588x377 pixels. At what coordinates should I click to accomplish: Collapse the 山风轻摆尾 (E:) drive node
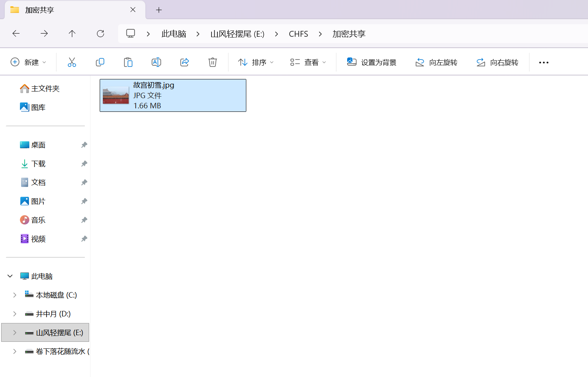pyautogui.click(x=14, y=332)
